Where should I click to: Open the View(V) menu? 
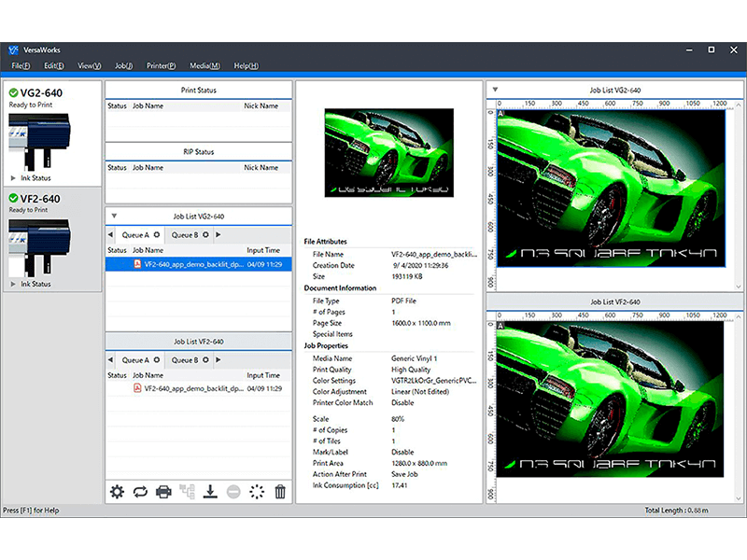pos(89,65)
